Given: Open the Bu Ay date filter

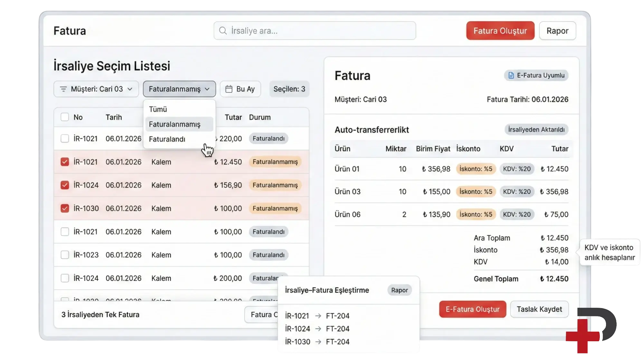Looking at the screenshot, I should pyautogui.click(x=240, y=89).
